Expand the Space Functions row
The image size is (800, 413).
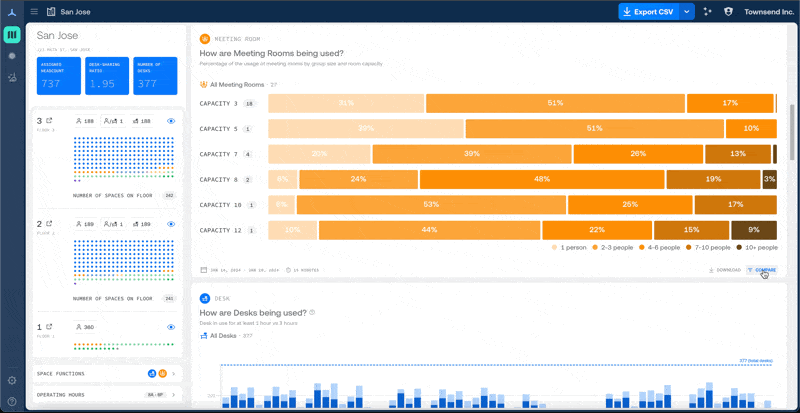(174, 373)
